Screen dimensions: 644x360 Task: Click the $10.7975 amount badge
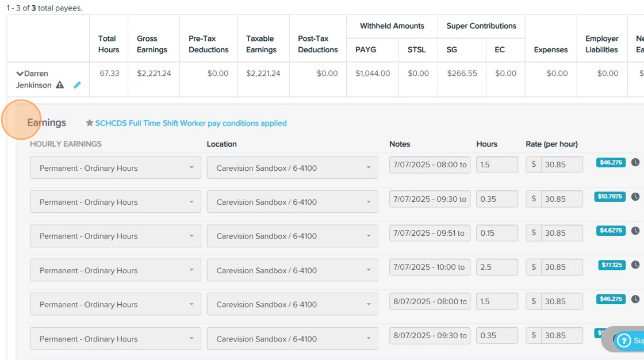pos(609,197)
